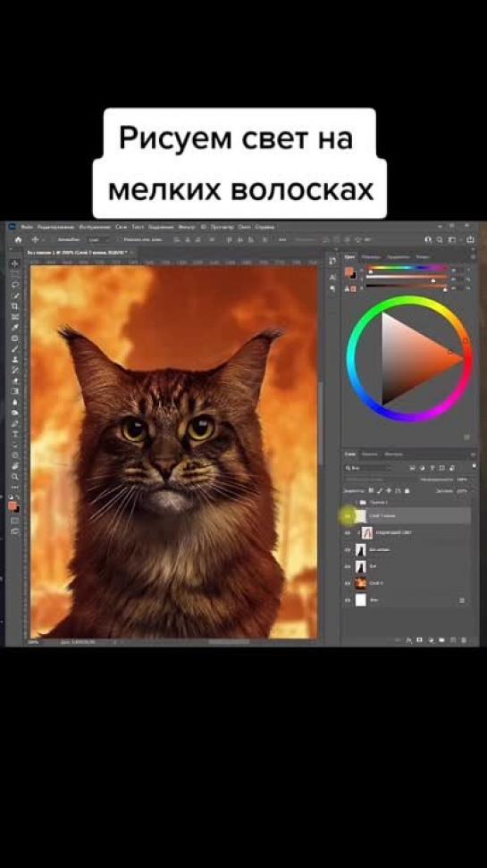The width and height of the screenshot is (487, 868).
Task: Toggle visibility of the fire image layer
Action: tap(348, 583)
